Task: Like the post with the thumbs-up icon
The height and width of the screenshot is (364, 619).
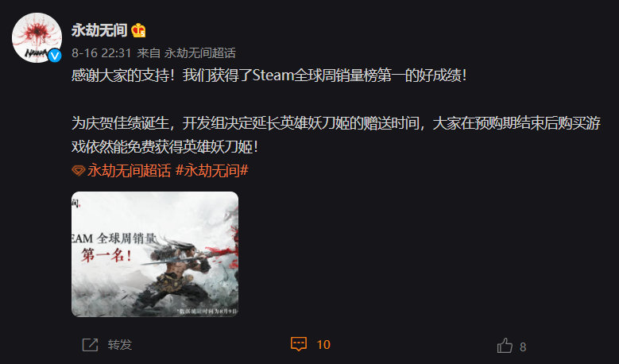Action: (x=505, y=346)
